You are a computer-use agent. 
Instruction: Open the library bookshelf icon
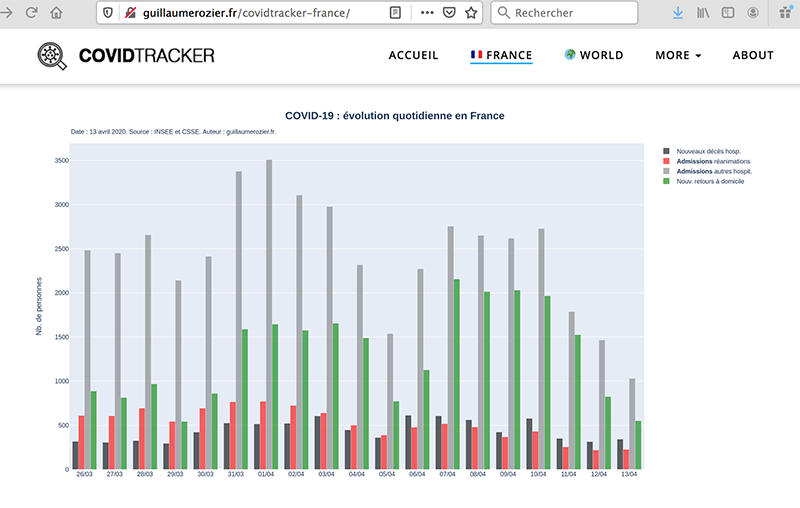pos(703,13)
